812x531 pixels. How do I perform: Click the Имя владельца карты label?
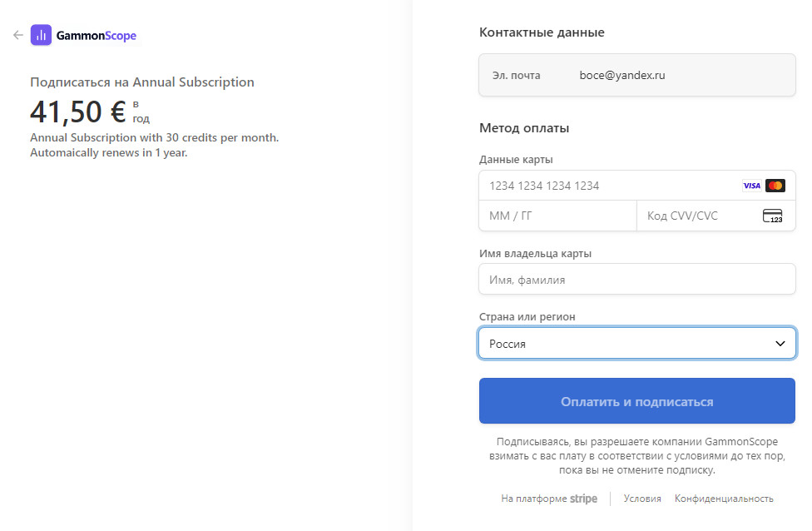tap(535, 253)
